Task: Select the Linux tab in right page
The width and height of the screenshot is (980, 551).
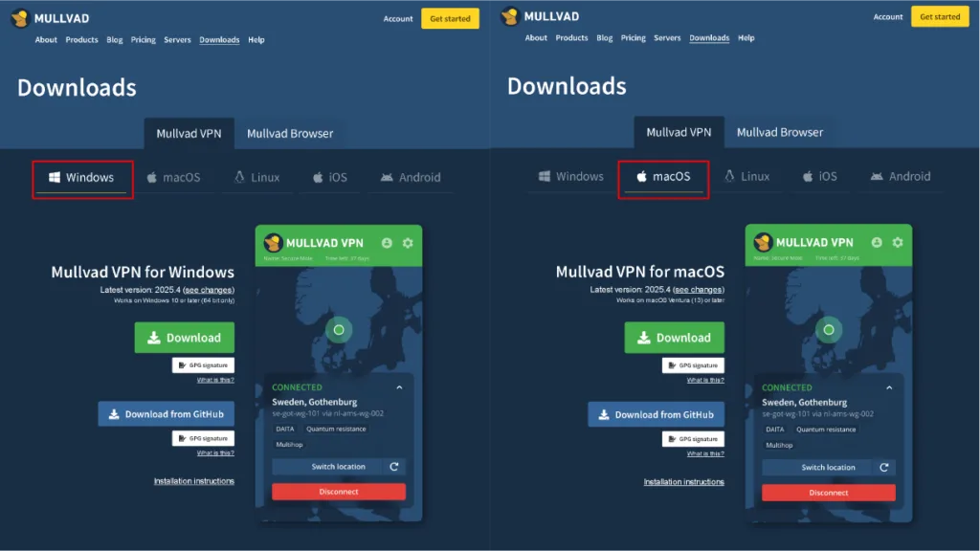Action: (x=746, y=177)
